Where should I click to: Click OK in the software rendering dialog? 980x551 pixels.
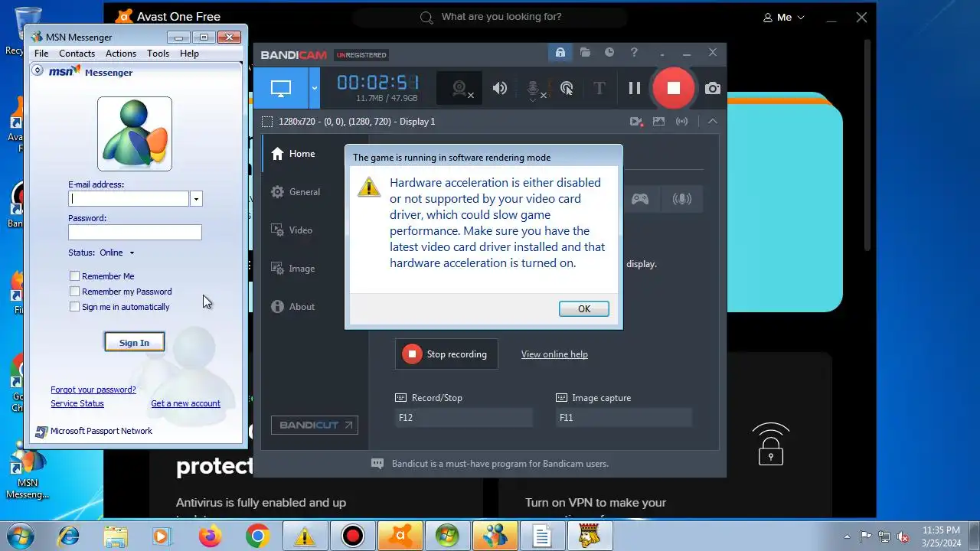tap(584, 308)
